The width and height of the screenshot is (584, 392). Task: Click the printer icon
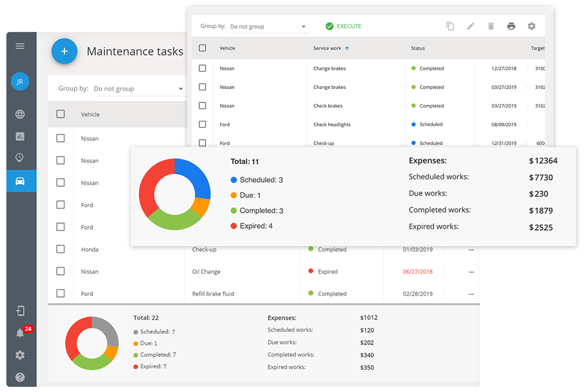(511, 26)
